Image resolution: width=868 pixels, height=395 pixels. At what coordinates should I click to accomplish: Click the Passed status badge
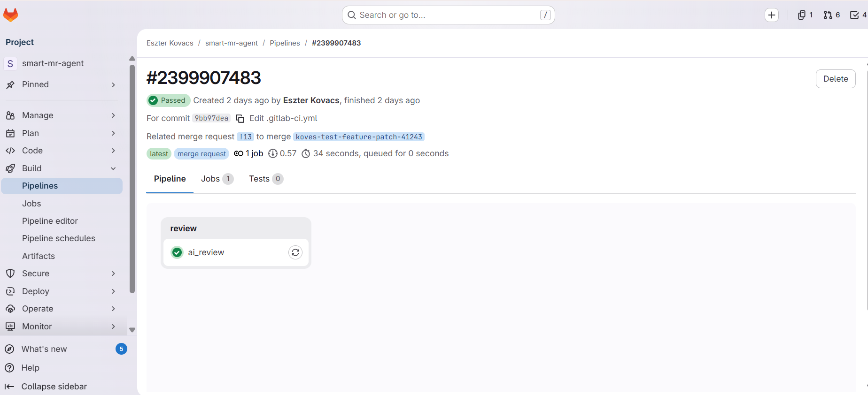pos(168,100)
